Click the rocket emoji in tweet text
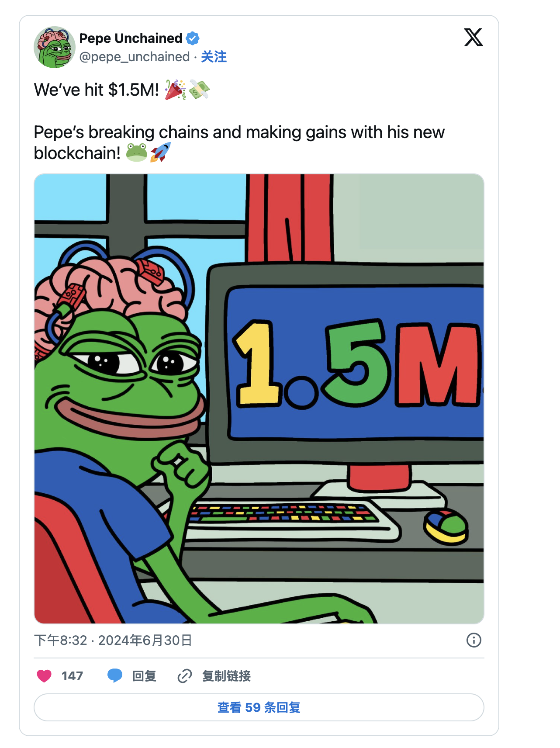Viewport: 560px width, 748px height. (160, 152)
